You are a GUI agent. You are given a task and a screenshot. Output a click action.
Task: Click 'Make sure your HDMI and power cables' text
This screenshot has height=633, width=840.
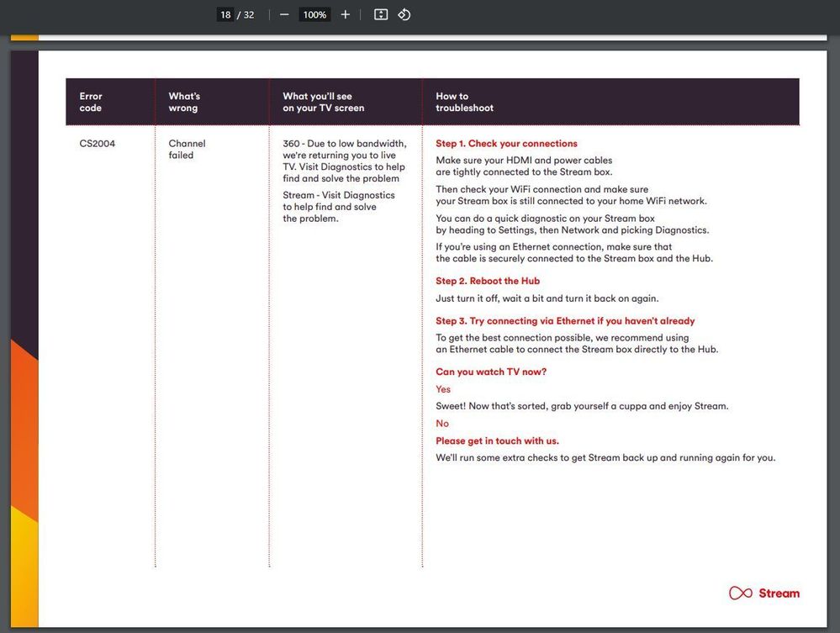pos(524,166)
